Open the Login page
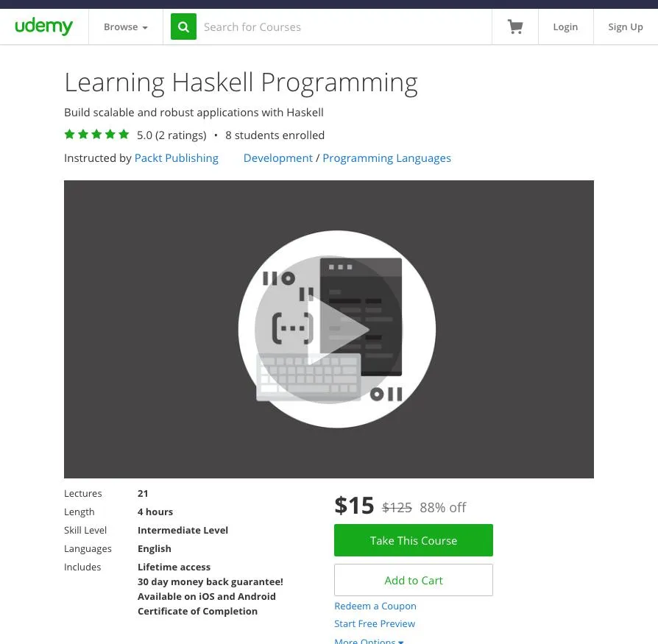Viewport: 658px width, 644px height. (565, 27)
